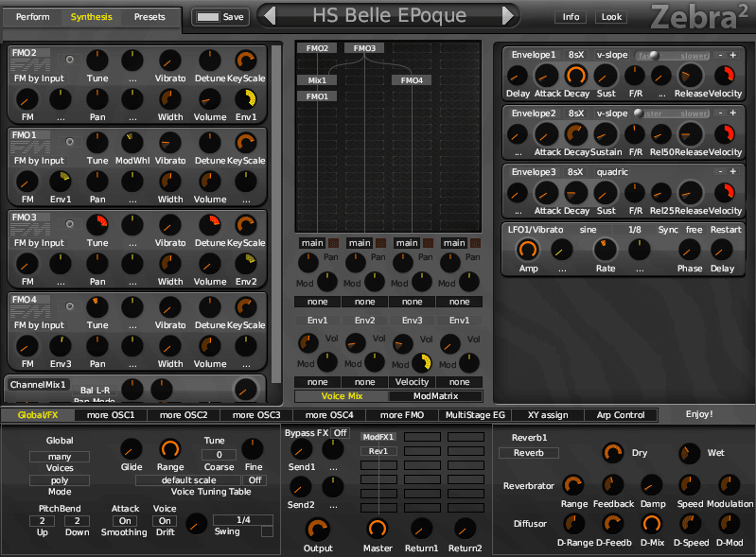Click the FMO4 module in grid
The height and width of the screenshot is (557, 756).
(x=412, y=80)
